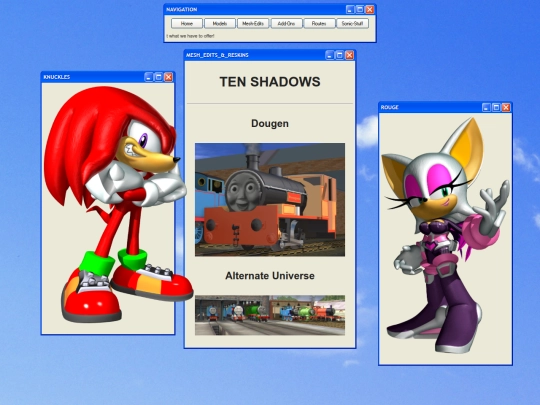540x405 pixels.
Task: Open the Models page button
Action: pyautogui.click(x=220, y=23)
